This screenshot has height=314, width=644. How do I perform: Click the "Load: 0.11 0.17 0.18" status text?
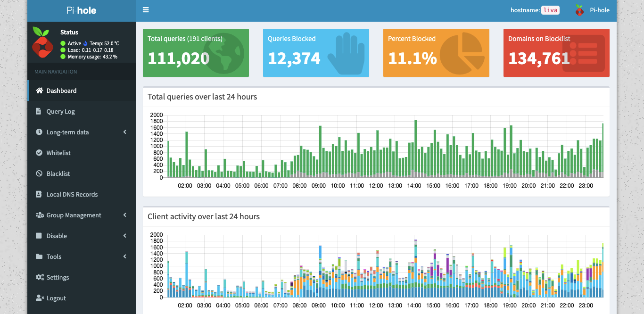(91, 50)
